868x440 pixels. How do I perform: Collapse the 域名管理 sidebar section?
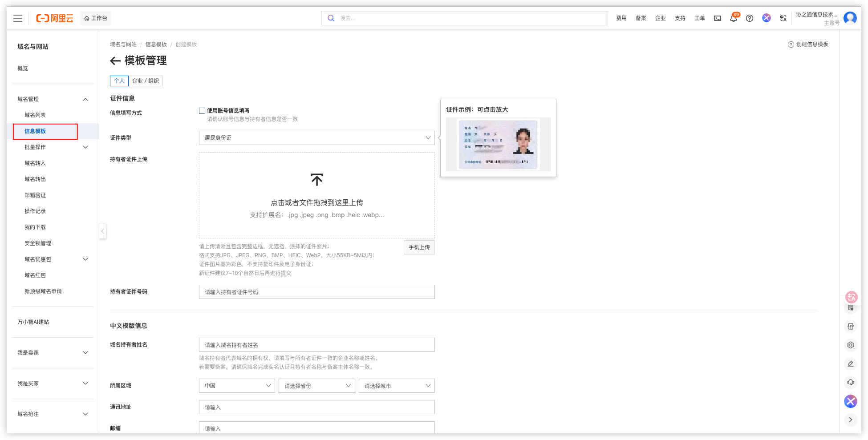coord(85,99)
